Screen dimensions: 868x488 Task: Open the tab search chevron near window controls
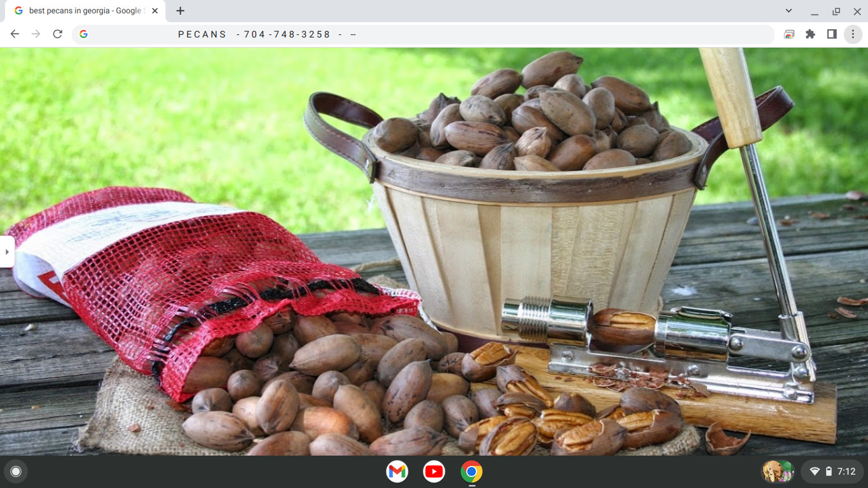pos(789,11)
